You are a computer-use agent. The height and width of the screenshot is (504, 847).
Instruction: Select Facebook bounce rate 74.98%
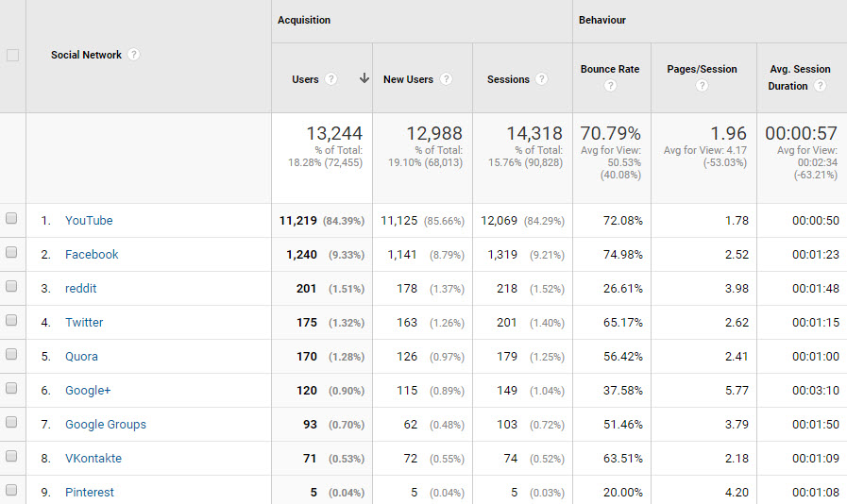[x=623, y=255]
